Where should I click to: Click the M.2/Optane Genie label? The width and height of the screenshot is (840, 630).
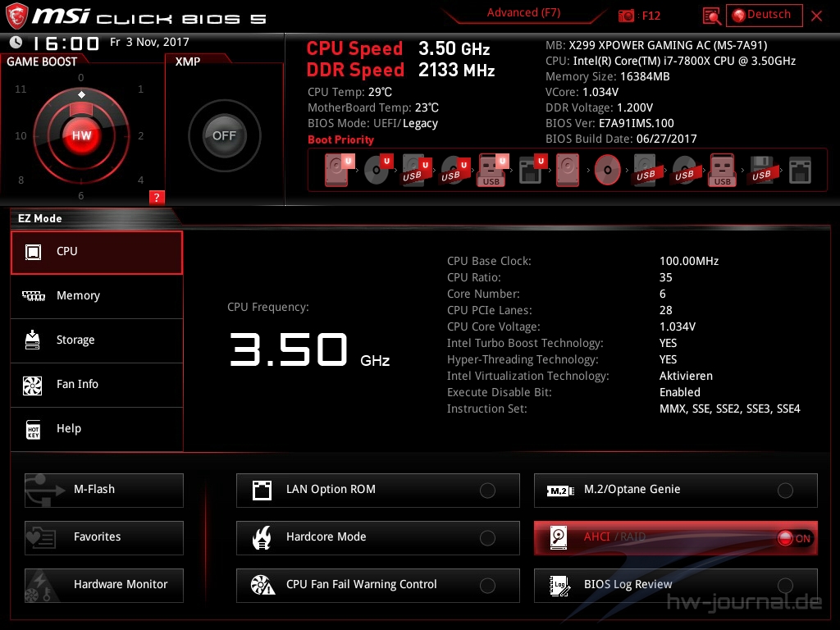[x=632, y=489]
